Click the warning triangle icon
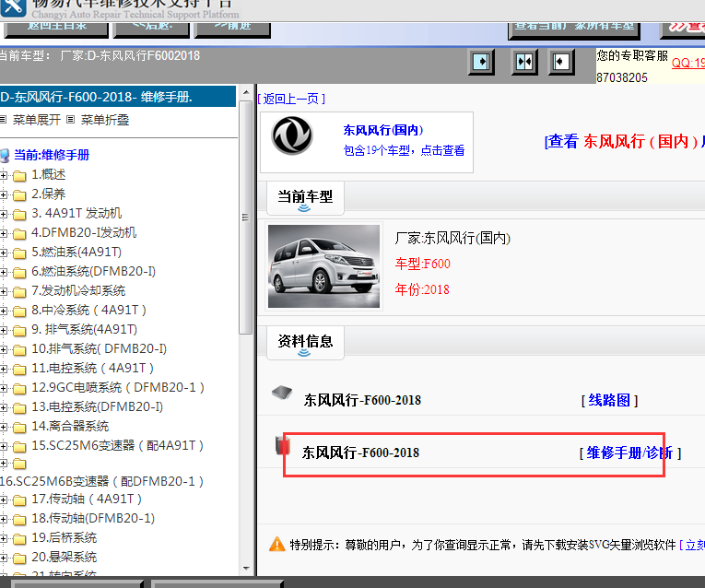This screenshot has height=588, width=705. coord(277,544)
